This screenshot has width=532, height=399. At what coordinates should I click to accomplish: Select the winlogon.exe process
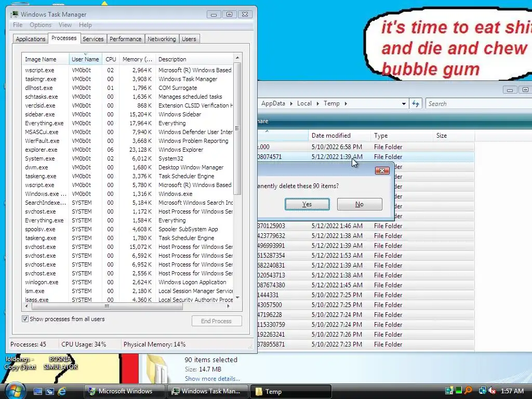click(x=128, y=282)
